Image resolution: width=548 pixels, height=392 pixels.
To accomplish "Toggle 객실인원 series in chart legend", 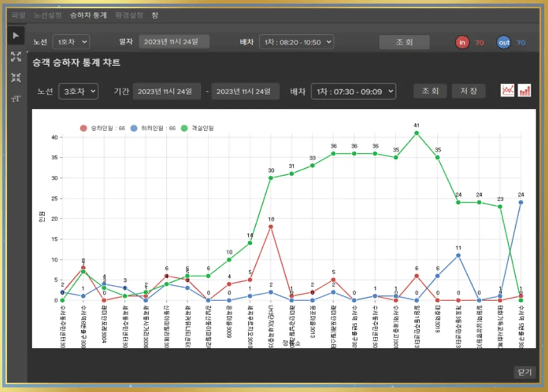I will coord(198,128).
